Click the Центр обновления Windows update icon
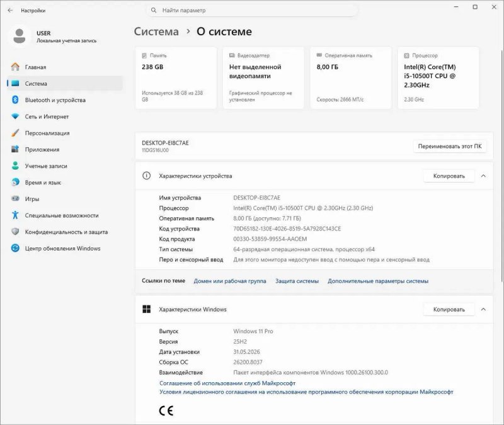 (x=15, y=248)
